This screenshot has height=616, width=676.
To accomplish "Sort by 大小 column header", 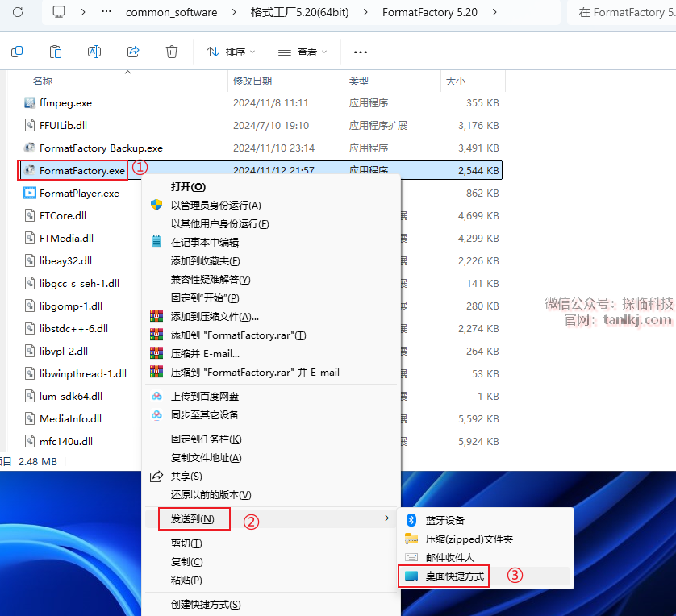I will (456, 81).
